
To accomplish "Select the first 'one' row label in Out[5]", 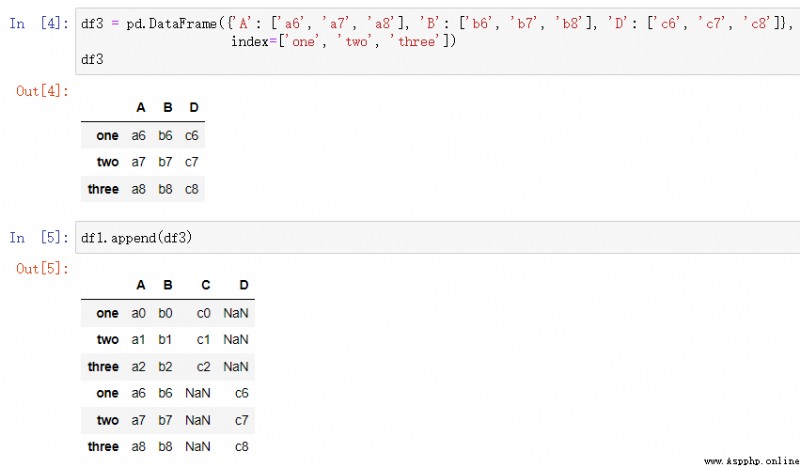I will 107,313.
